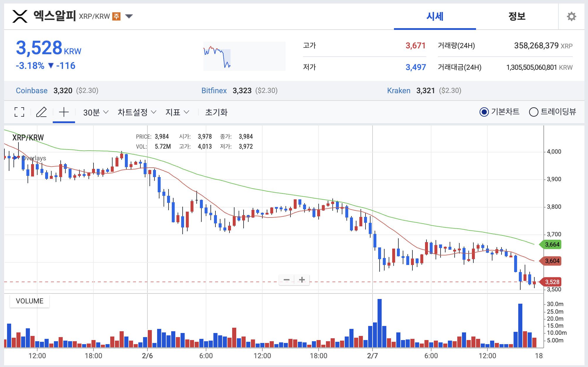Select the 기본차트 radio button

(x=484, y=112)
